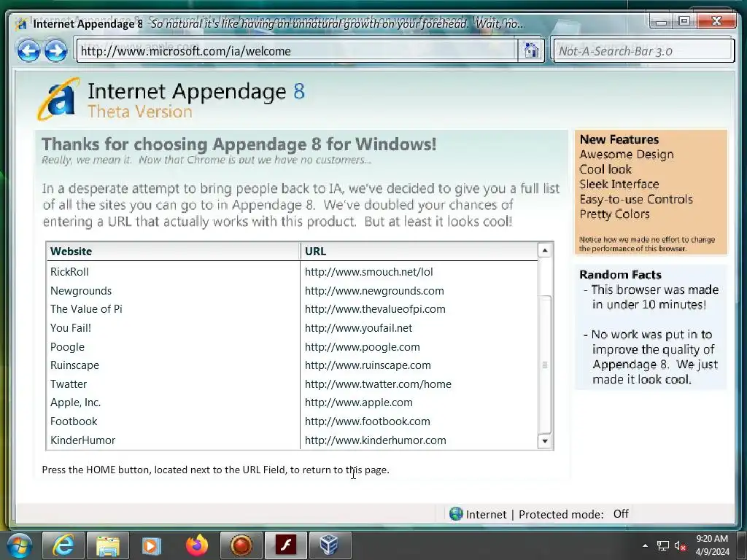The height and width of the screenshot is (560, 747).
Task: Click the http://www.thevalueofpi.com URL
Action: tap(375, 309)
